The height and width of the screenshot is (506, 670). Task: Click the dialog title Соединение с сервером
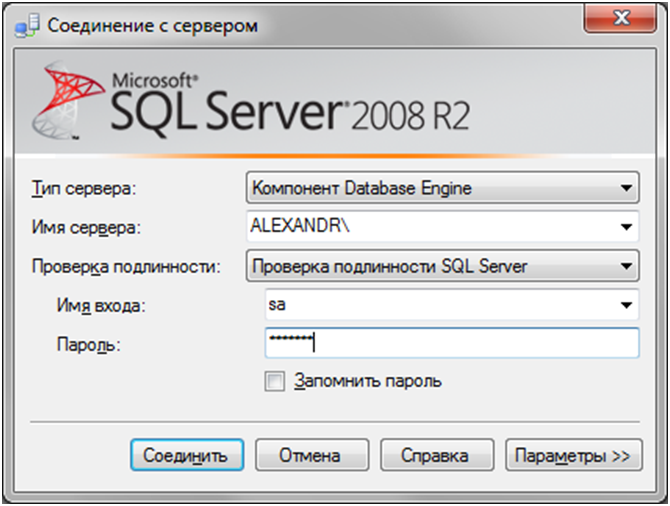153,26
